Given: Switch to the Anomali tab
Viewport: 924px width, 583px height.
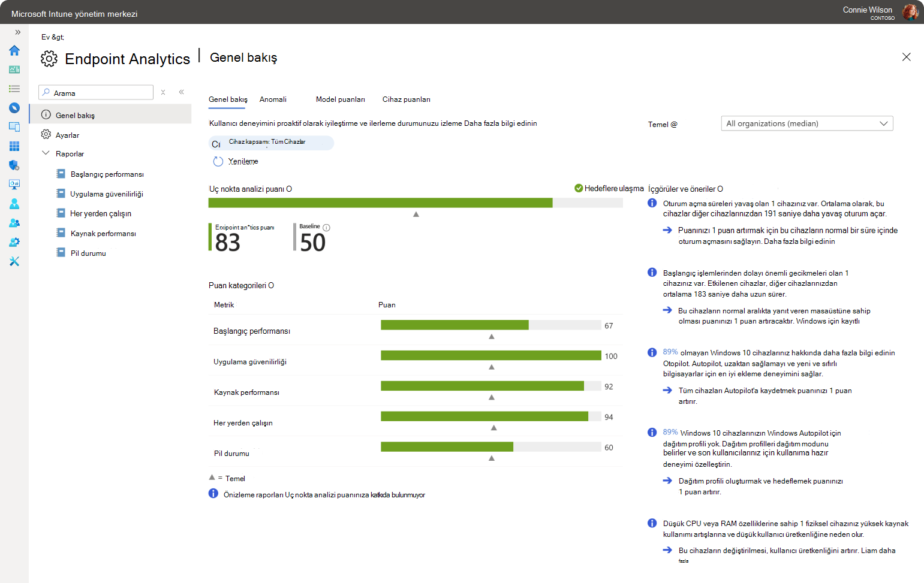Looking at the screenshot, I should click(x=273, y=99).
